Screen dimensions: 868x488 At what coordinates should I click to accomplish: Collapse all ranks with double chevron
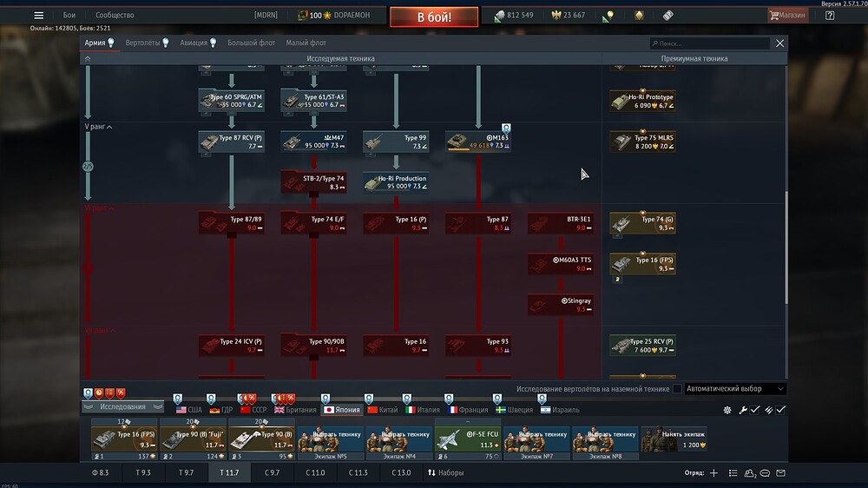click(88, 59)
